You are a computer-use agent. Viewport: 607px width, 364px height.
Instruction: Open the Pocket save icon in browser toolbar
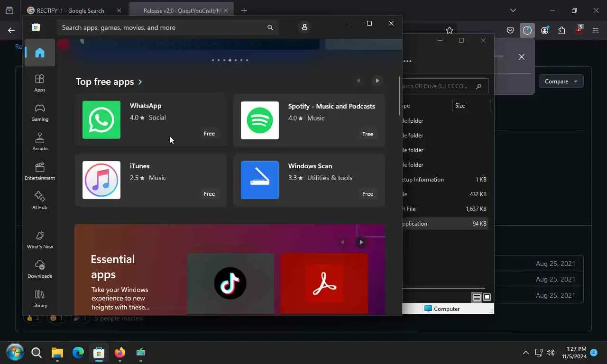pyautogui.click(x=510, y=30)
